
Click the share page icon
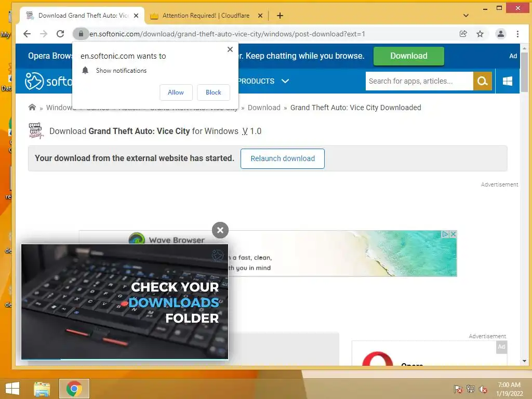(463, 34)
